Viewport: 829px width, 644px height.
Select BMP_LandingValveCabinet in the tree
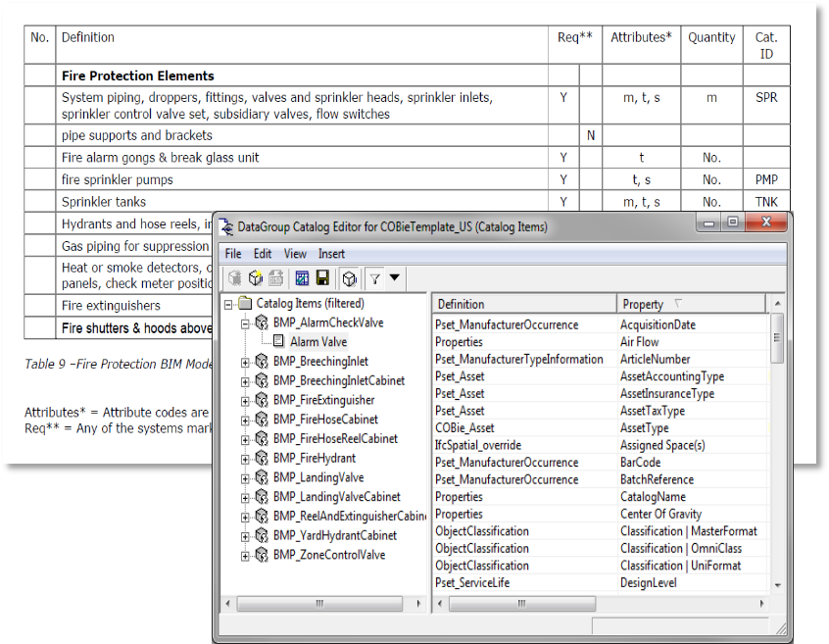(337, 497)
